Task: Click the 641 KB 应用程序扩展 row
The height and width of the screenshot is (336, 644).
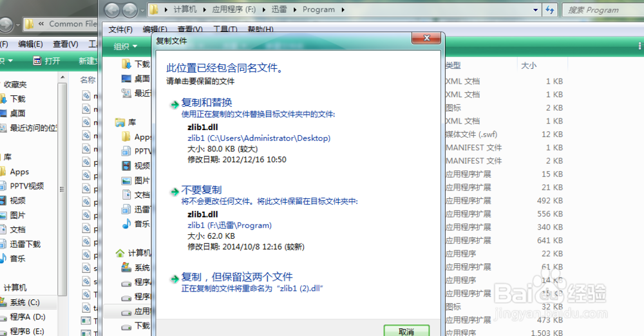Action: click(504, 240)
